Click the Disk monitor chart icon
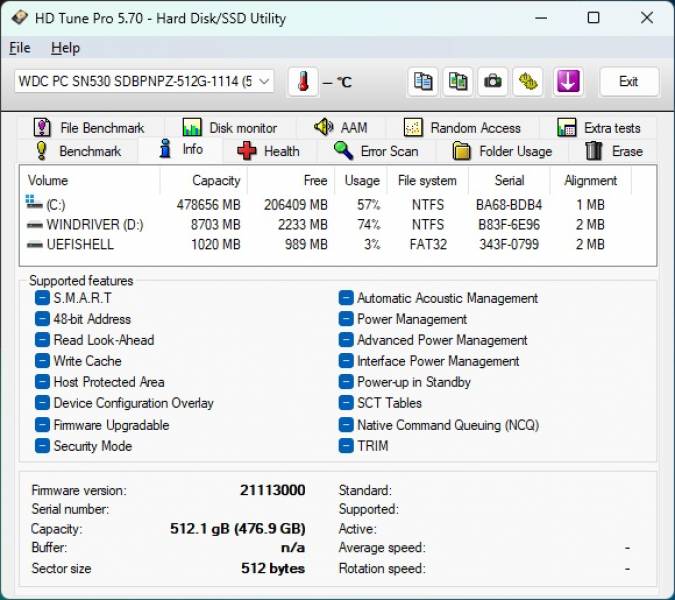Viewport: 675px width, 600px height. coord(192,127)
